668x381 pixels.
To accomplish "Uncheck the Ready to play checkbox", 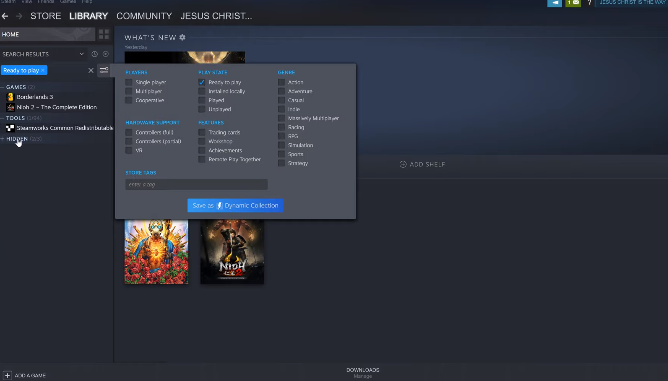I will 202,82.
